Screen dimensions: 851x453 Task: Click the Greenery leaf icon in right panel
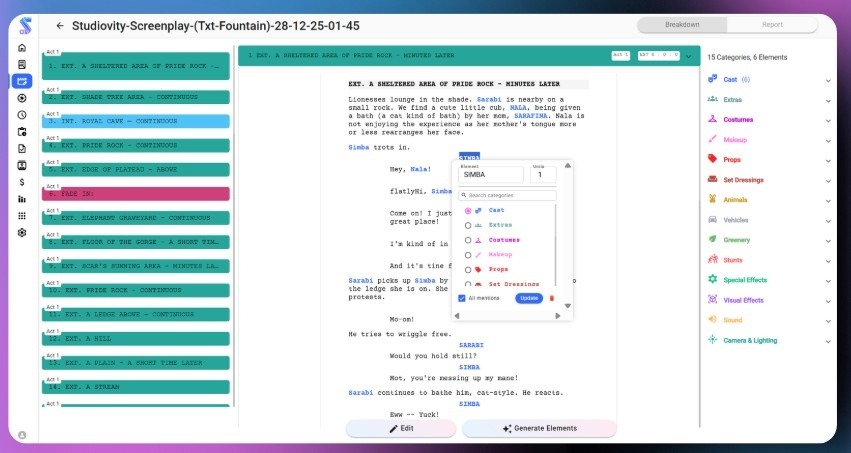click(713, 239)
